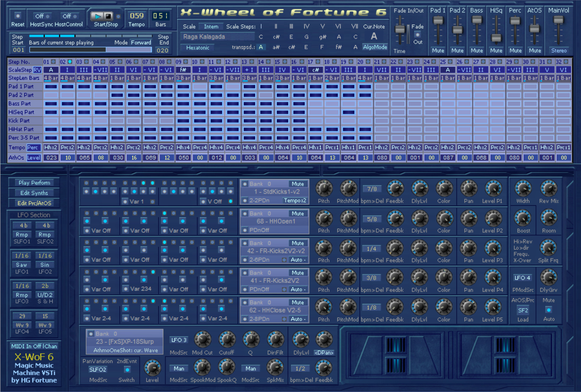Switch to Edit Synths page

coord(34,193)
